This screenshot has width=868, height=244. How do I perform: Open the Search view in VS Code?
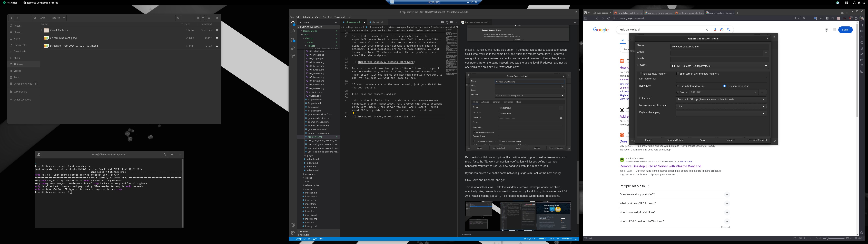click(292, 31)
